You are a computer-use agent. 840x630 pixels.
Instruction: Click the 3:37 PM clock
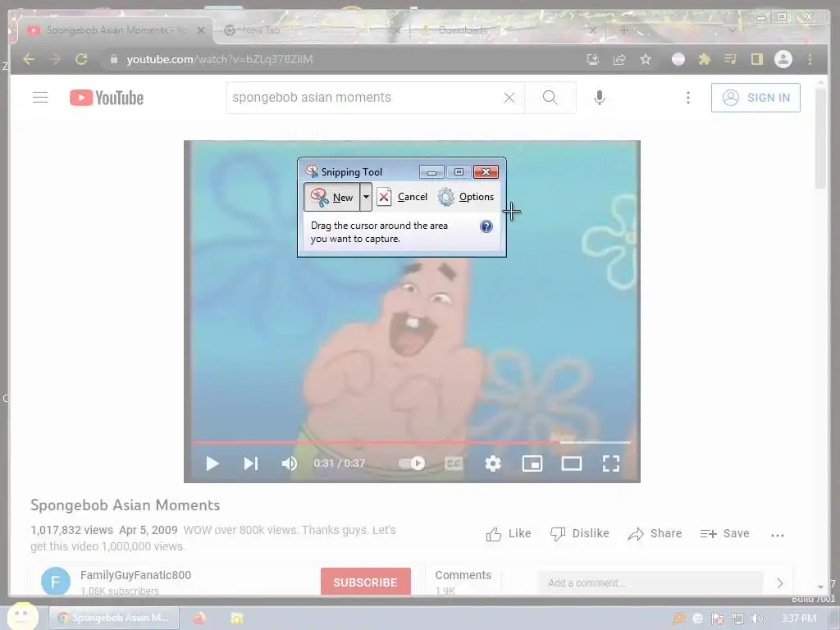(799, 619)
